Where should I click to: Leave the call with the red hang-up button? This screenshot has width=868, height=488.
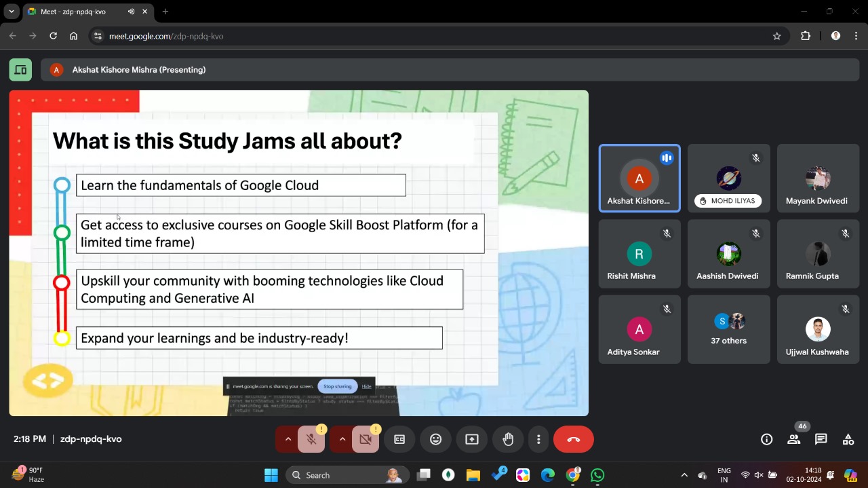574,439
